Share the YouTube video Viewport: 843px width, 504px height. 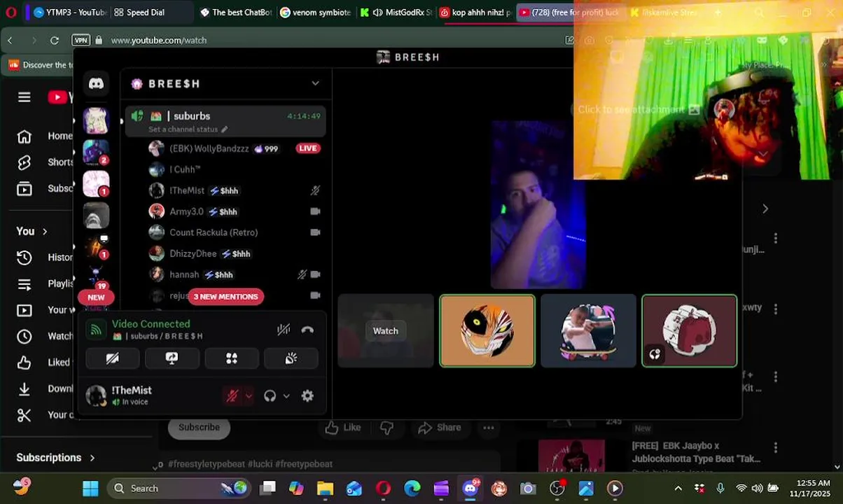tap(439, 428)
